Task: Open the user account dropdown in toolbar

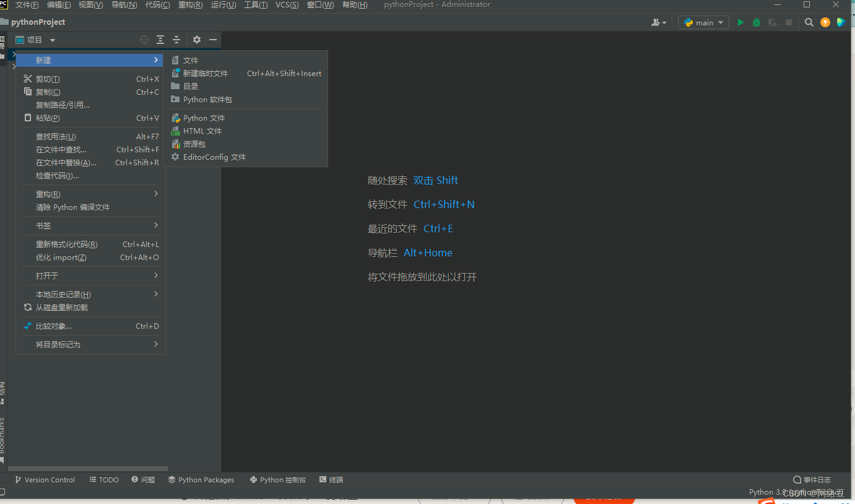Action: click(659, 22)
